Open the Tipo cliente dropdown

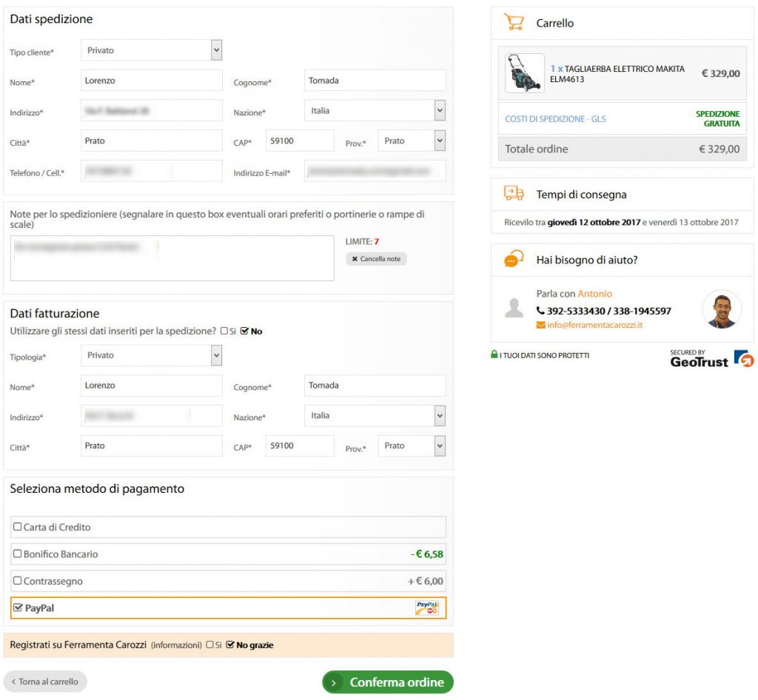(151, 50)
